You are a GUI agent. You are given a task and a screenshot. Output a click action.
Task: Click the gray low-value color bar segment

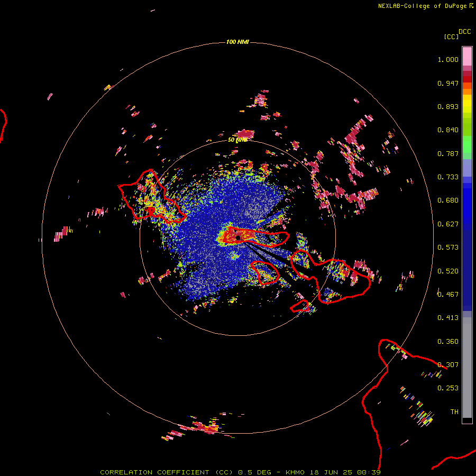(x=467, y=368)
